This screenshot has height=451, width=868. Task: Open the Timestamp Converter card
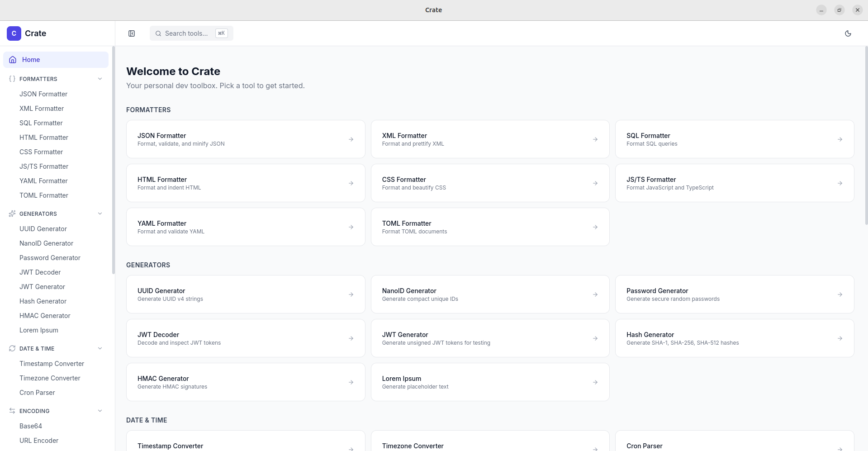246,441
